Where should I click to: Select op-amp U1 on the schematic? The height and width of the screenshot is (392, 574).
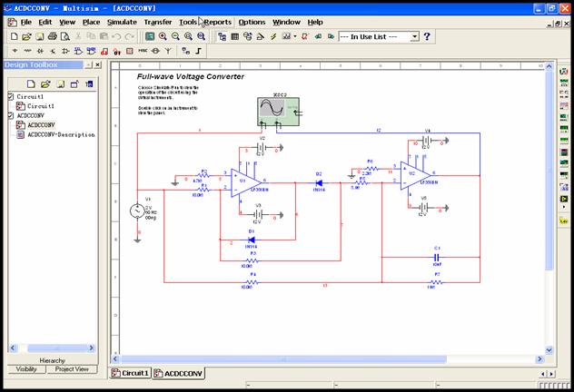246,182
